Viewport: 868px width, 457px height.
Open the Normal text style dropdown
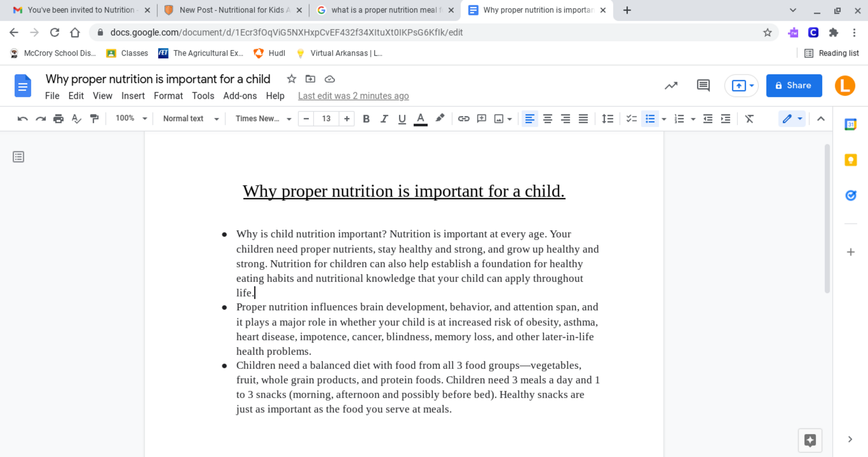point(191,119)
